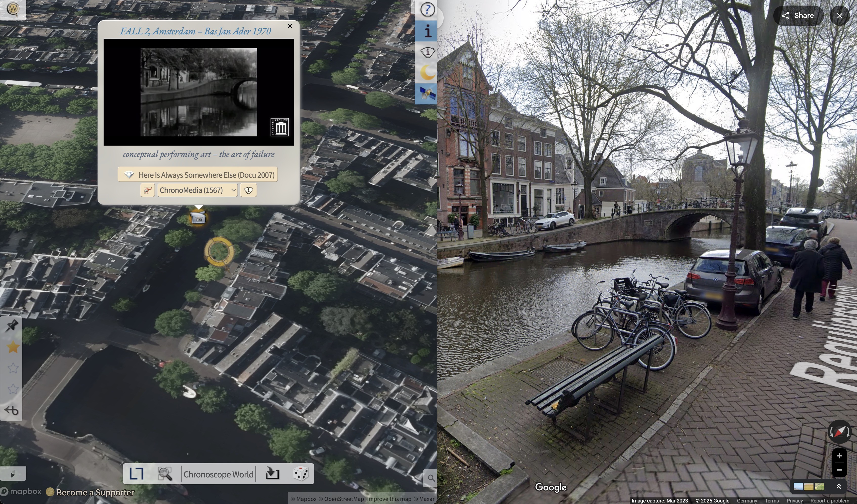Image resolution: width=857 pixels, height=504 pixels.
Task: Click 'Image capture: Mar 2023' text
Action: tap(659, 501)
